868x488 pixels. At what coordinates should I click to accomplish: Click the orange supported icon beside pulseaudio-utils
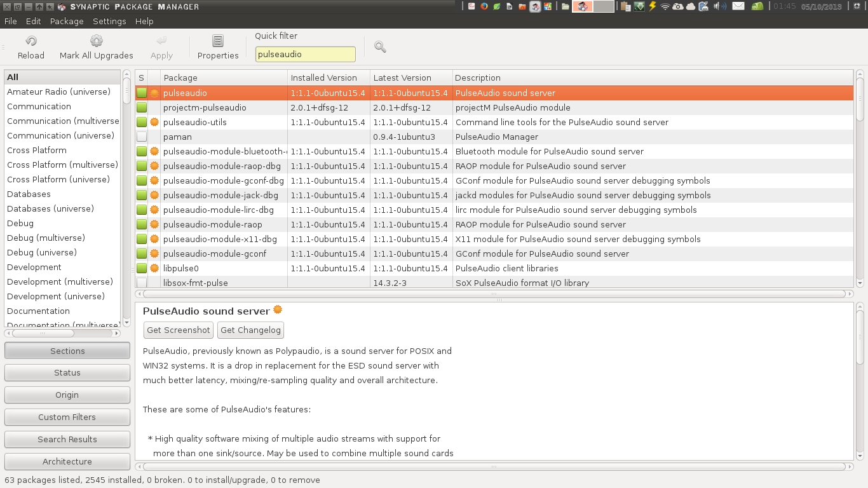[154, 122]
